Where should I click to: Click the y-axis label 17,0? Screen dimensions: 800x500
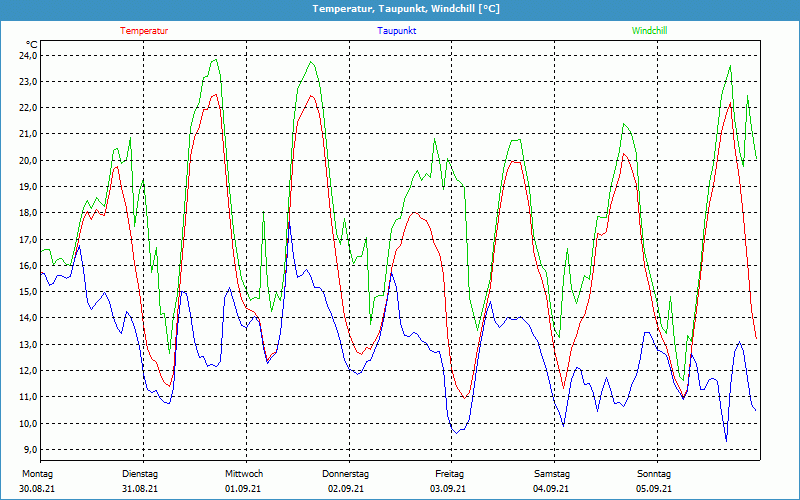tap(28, 239)
